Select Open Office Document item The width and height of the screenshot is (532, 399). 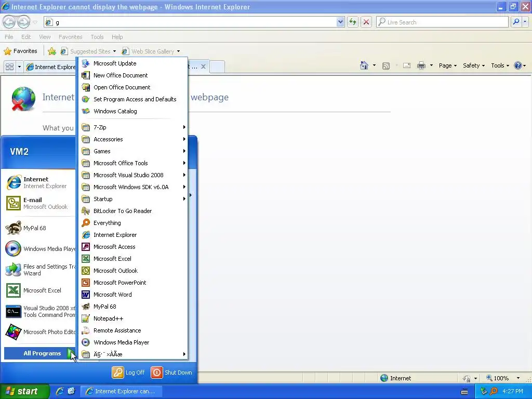(x=133, y=87)
